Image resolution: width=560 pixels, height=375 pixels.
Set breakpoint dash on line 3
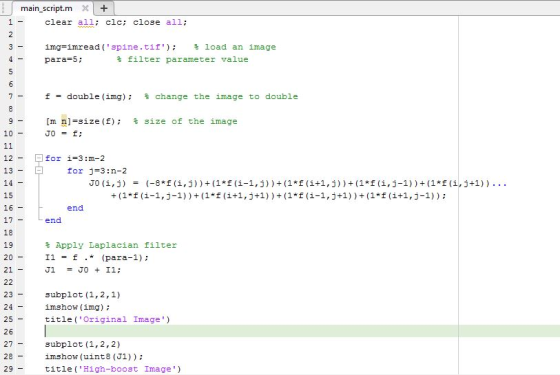pos(20,46)
